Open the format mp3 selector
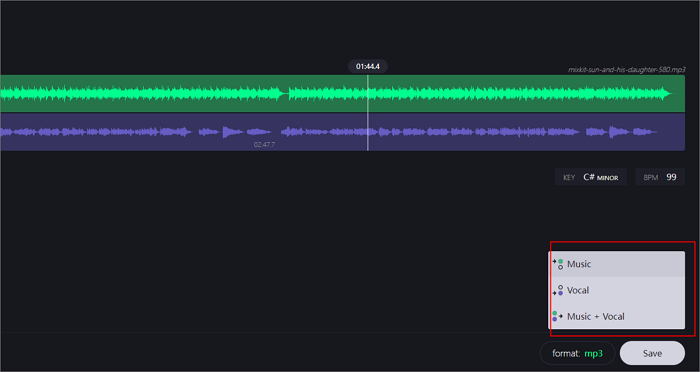700x372 pixels. point(577,353)
